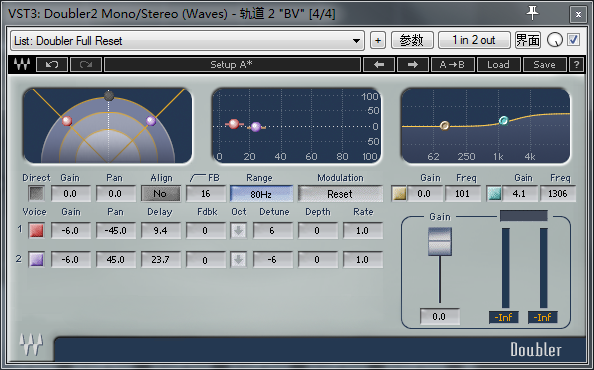Image resolution: width=594 pixels, height=370 pixels.
Task: Select purple Voice 2 ball in pan display
Action: (x=151, y=121)
